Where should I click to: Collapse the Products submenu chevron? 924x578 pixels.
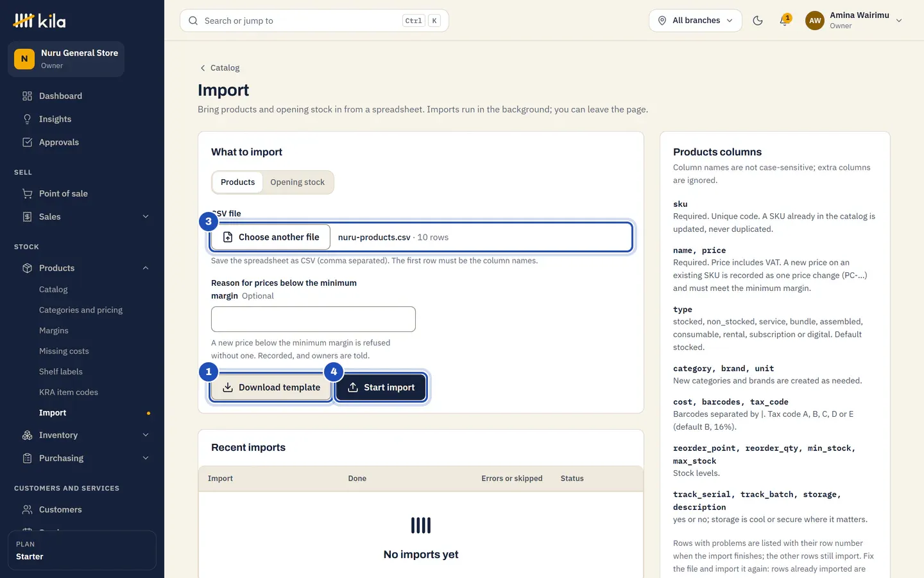[146, 268]
